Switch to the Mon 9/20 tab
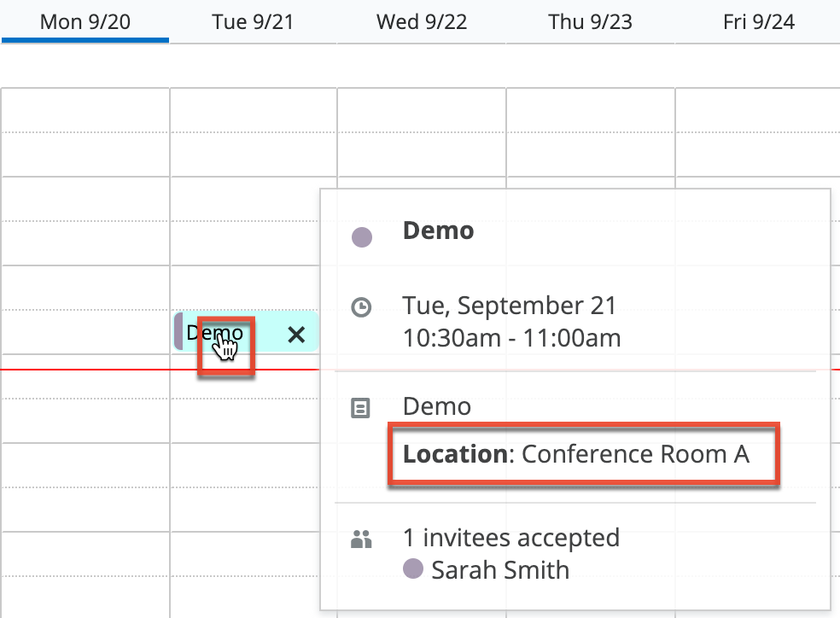Viewport: 840px width, 618px height. point(85,21)
